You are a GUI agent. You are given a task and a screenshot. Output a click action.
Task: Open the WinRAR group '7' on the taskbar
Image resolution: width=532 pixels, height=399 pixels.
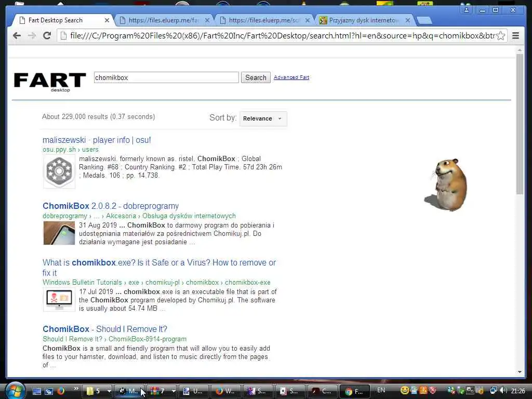point(158,391)
